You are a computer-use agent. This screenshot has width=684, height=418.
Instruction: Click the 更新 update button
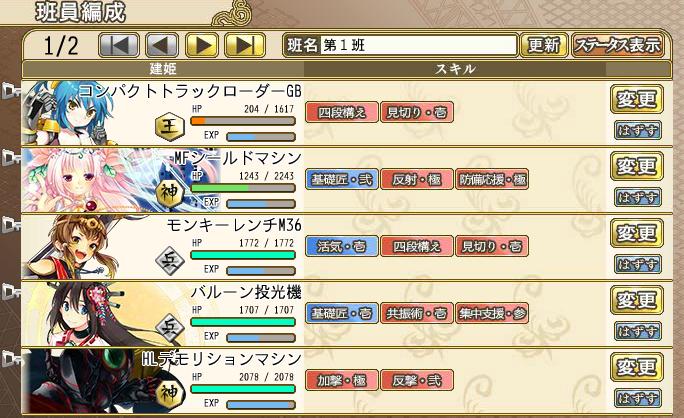(x=544, y=45)
